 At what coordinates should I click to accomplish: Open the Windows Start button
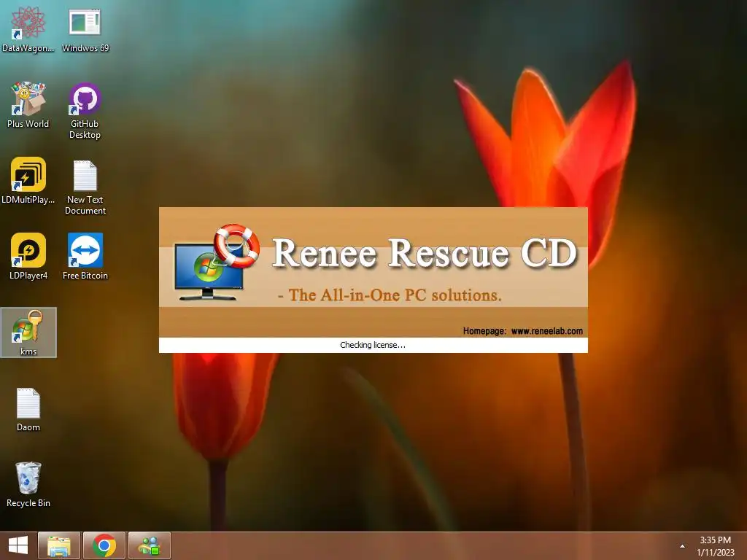point(18,545)
